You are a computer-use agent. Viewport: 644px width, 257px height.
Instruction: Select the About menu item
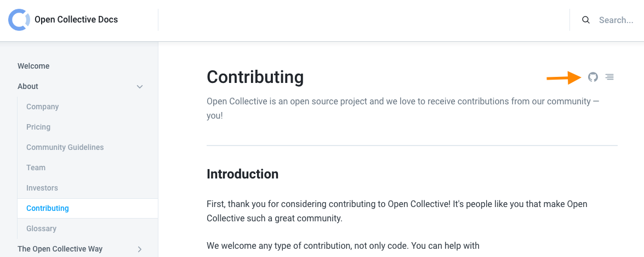(x=28, y=86)
